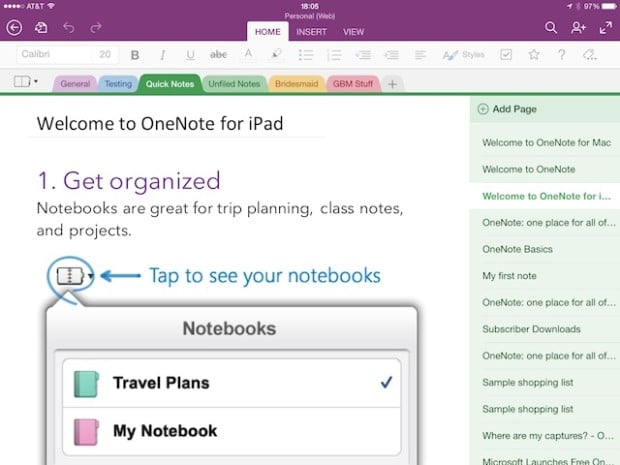Open the Subscriber Downloads page
620x465 pixels.
click(545, 329)
